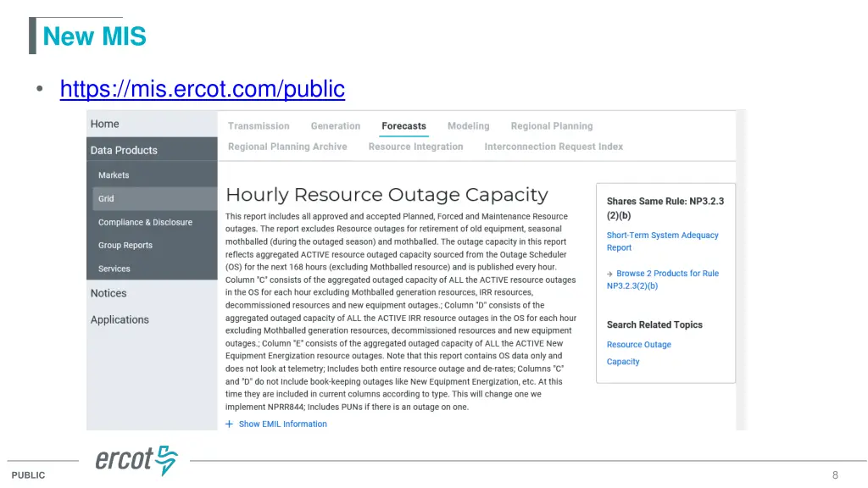Open the Capacity related topic
Image resolution: width=868 pixels, height=488 pixels.
[x=623, y=361]
